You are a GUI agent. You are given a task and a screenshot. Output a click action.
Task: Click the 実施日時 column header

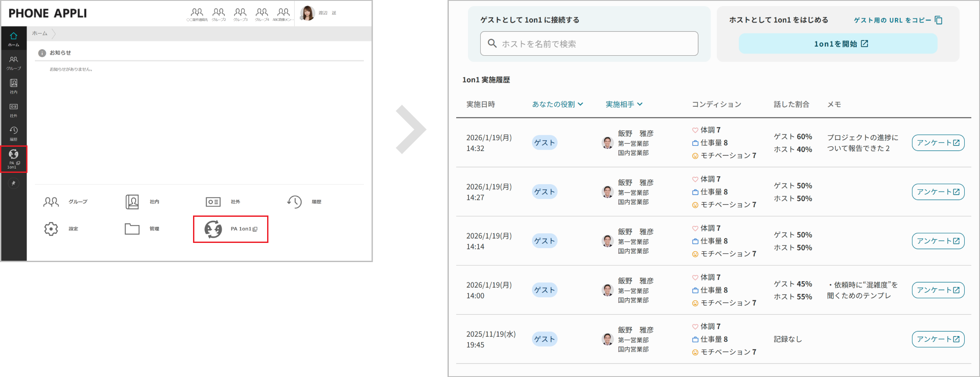coord(481,104)
